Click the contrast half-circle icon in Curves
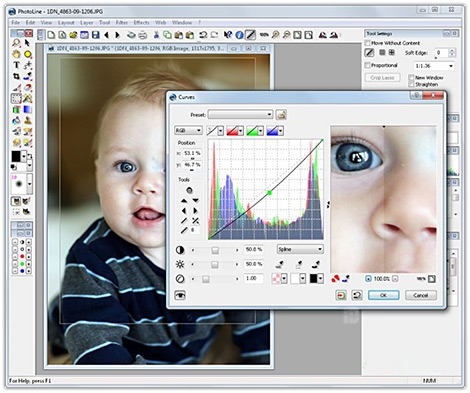The width and height of the screenshot is (470, 393). click(x=180, y=250)
